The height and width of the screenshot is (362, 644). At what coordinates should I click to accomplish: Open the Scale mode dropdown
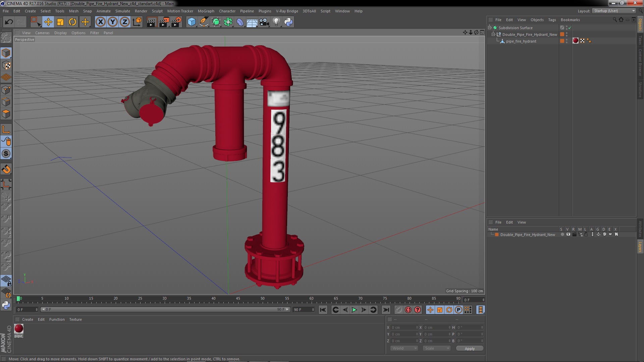click(x=436, y=349)
